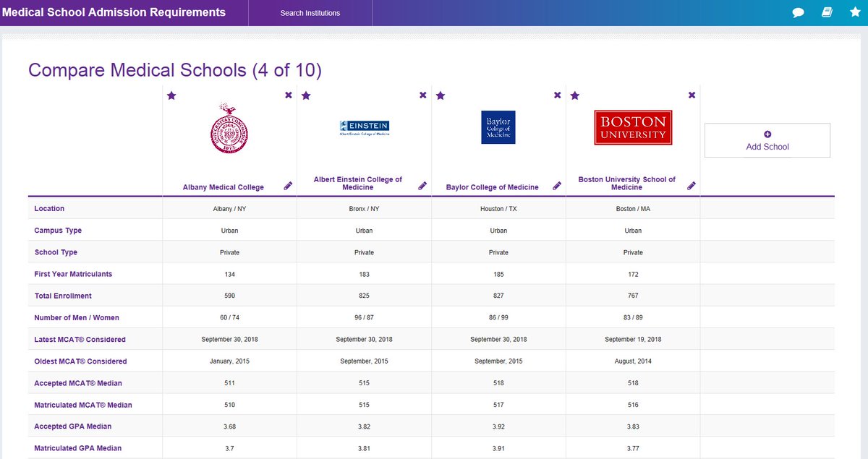Select Accepted MCAT Median row label
This screenshot has height=459, width=868.
(x=78, y=382)
